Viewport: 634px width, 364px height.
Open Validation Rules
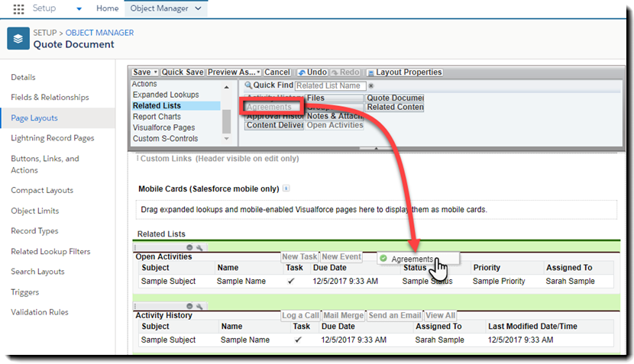click(40, 312)
